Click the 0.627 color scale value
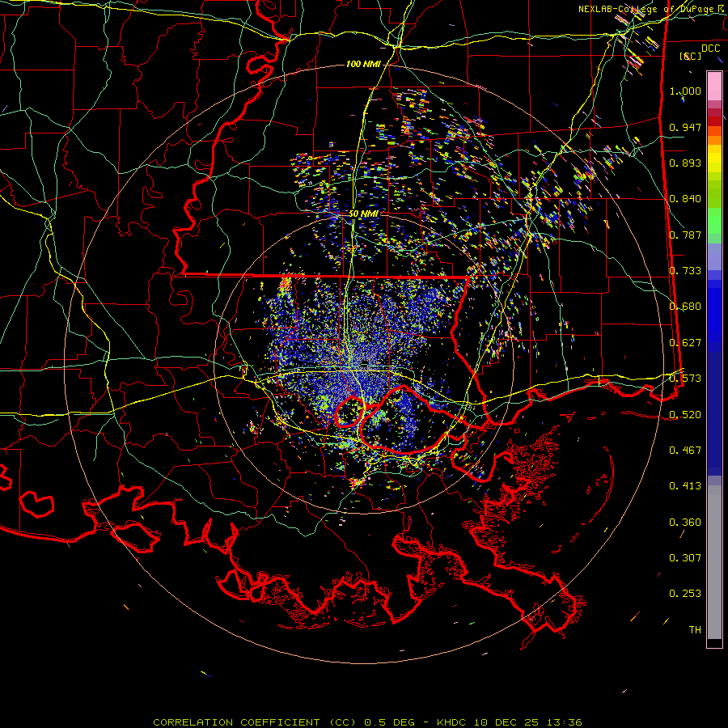 (685, 343)
